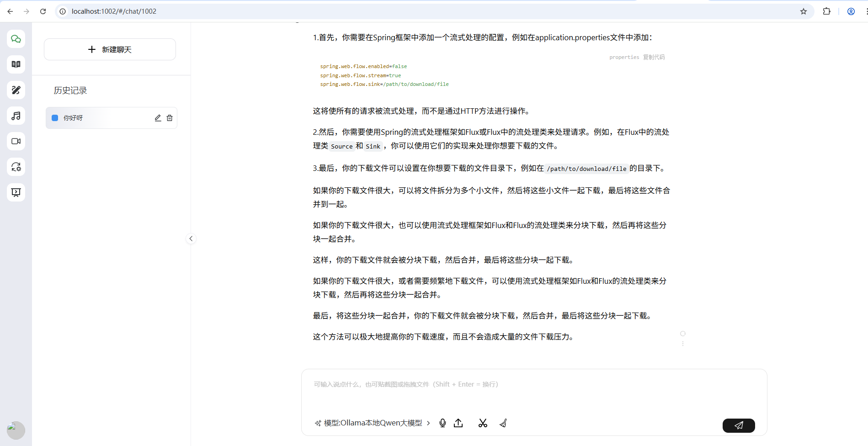Screen dimensions: 868x446
Task: Click the inline code /path/to/download/file
Action: pyautogui.click(x=586, y=169)
